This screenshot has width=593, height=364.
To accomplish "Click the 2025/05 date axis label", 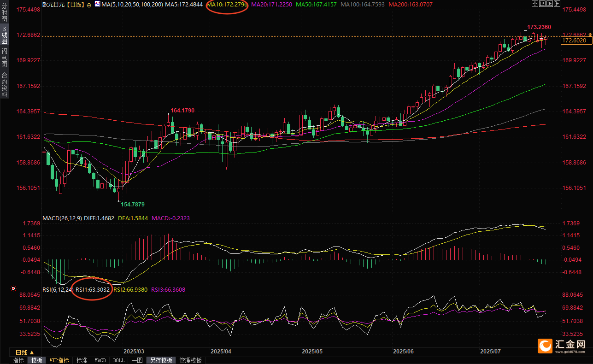I will 312,352.
